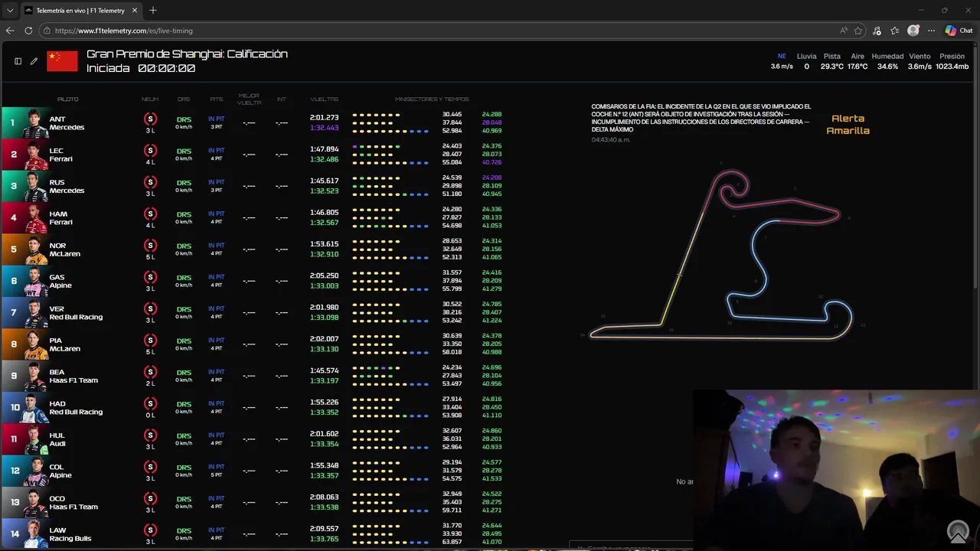This screenshot has height=551, width=980.
Task: Click the session timer 00:00:00
Action: click(166, 68)
